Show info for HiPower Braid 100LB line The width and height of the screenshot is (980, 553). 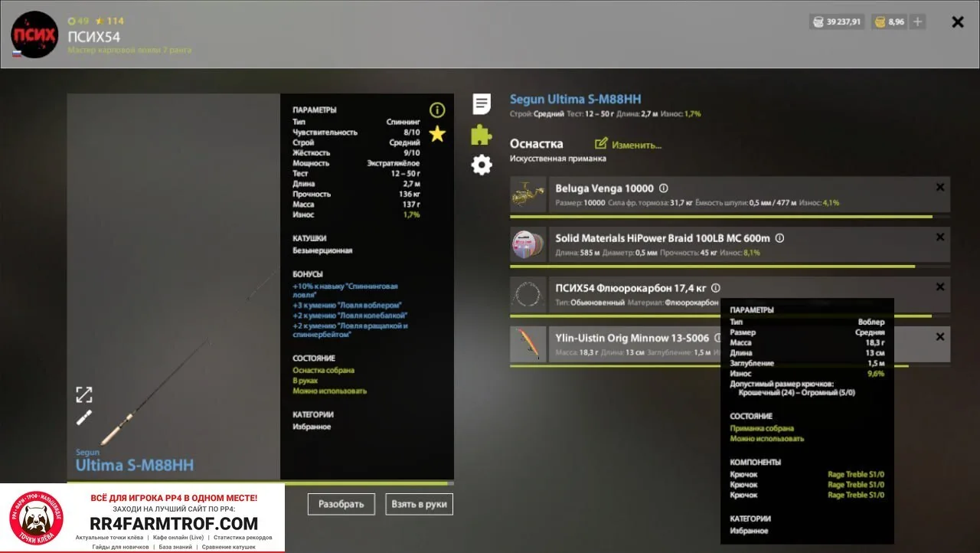(779, 238)
